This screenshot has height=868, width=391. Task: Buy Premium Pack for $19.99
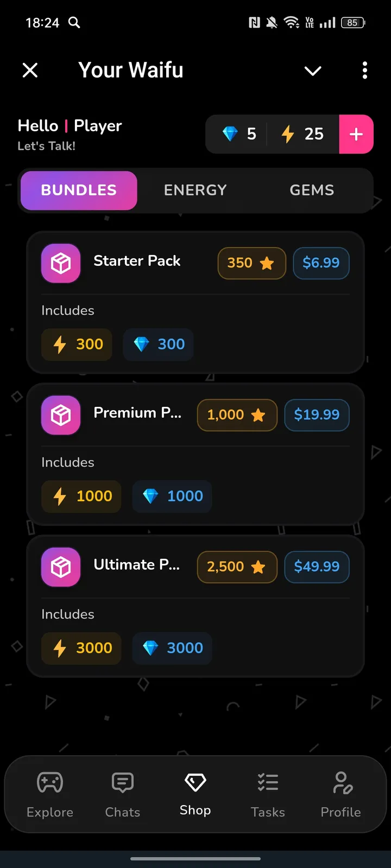[317, 415]
